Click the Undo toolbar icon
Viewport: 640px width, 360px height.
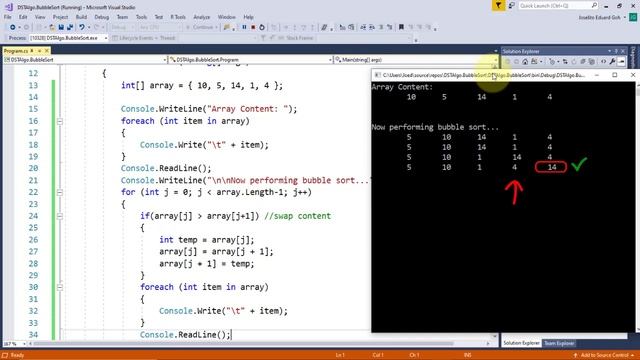(x=82, y=27)
